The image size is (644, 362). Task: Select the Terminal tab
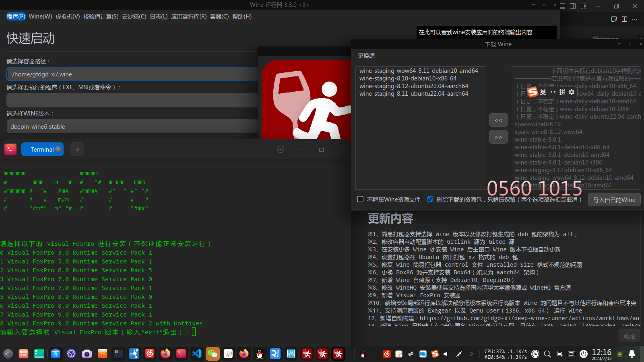42,149
